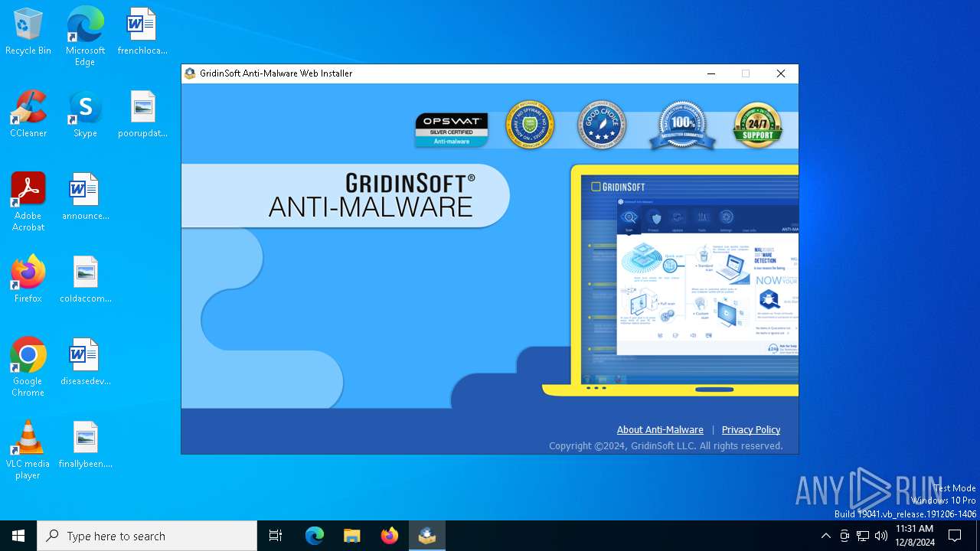Click the GridinSoft Anti-Malware logo banner
The height and width of the screenshot is (551, 980).
point(345,196)
